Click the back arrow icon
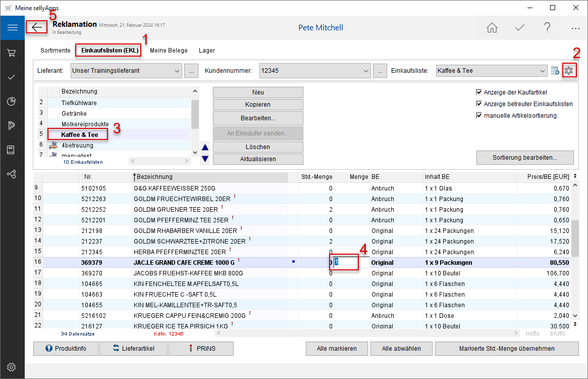Image resolution: width=588 pixels, height=379 pixels. point(37,27)
